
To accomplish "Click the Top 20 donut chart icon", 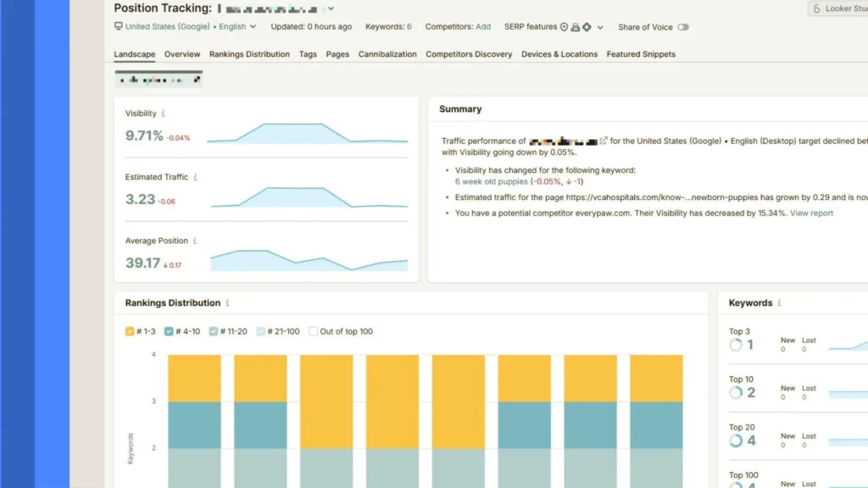I will pos(736,441).
